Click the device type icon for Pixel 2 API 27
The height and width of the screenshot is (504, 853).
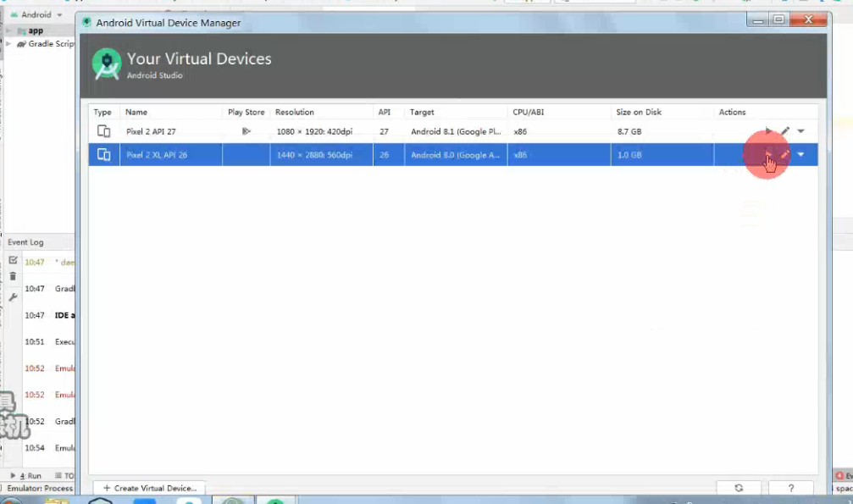pos(103,131)
